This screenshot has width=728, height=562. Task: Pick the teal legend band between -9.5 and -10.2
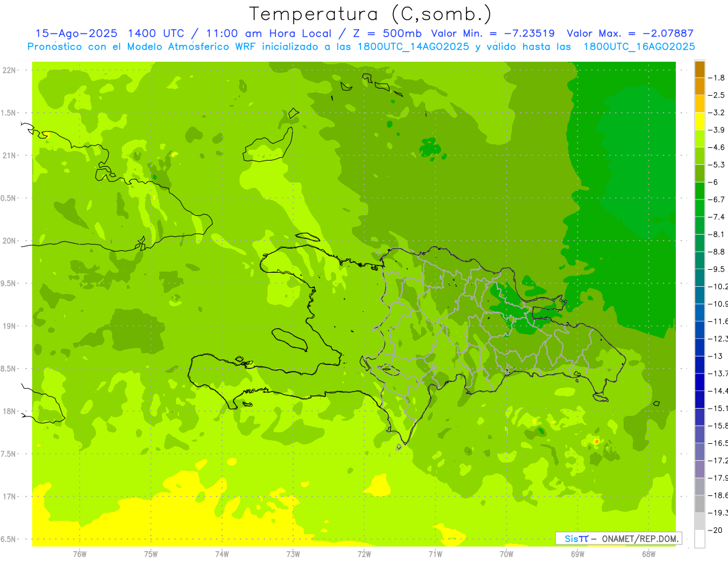coord(699,278)
